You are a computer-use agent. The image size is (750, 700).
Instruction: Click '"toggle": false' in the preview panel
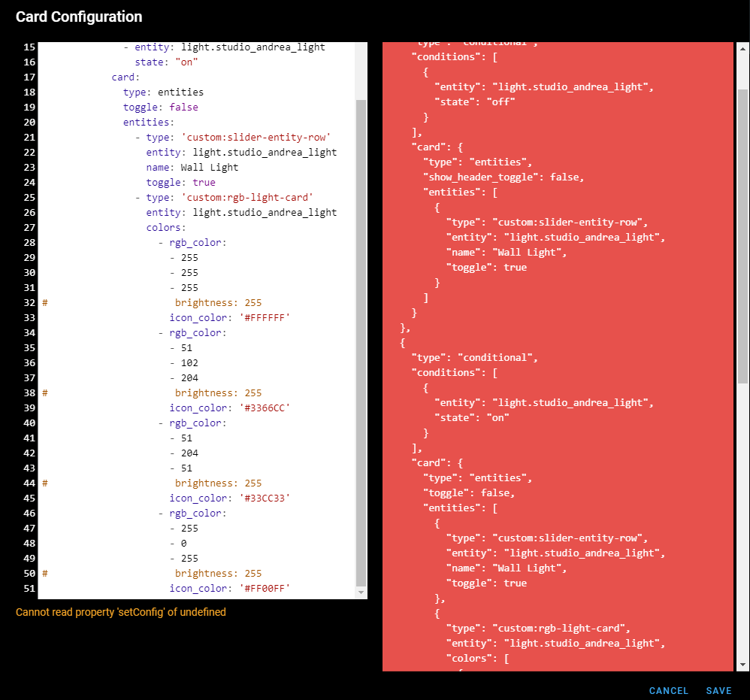click(469, 492)
